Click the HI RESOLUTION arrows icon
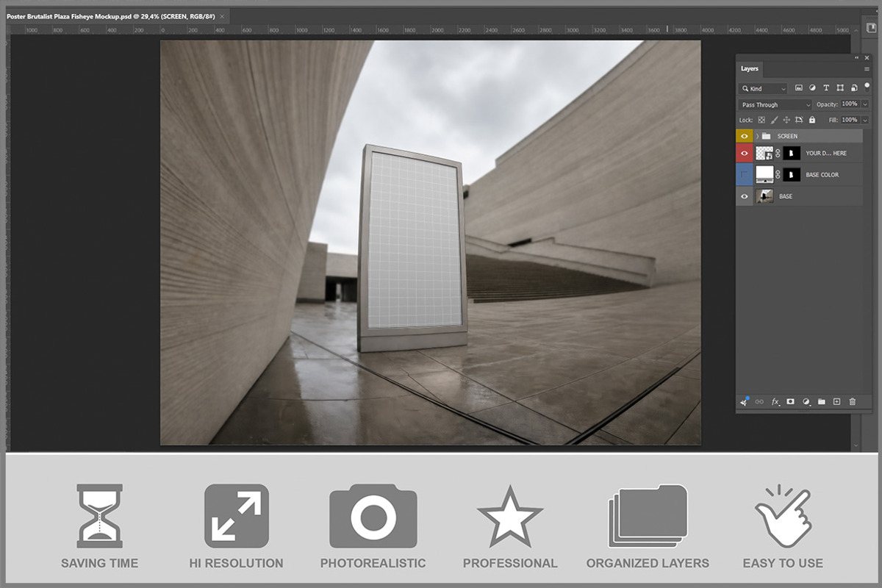 [236, 516]
